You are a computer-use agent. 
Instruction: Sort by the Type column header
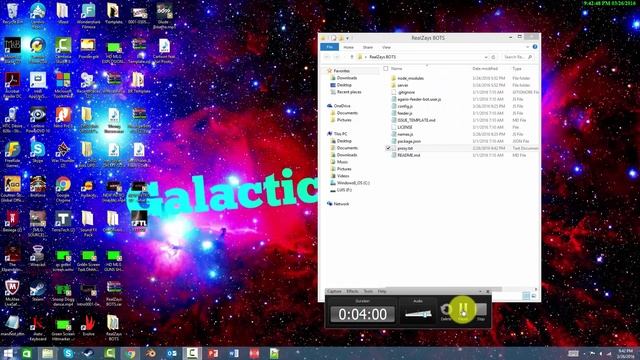click(x=517, y=69)
